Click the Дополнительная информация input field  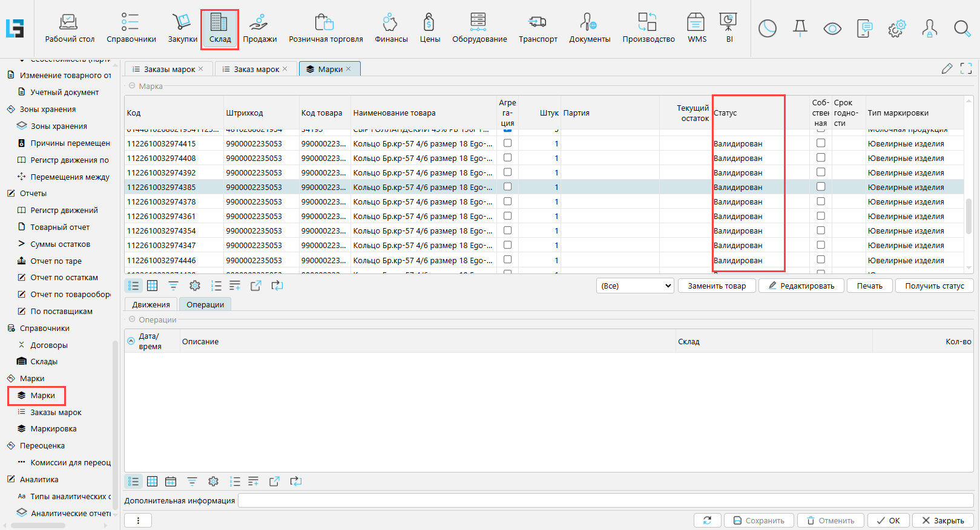[605, 500]
